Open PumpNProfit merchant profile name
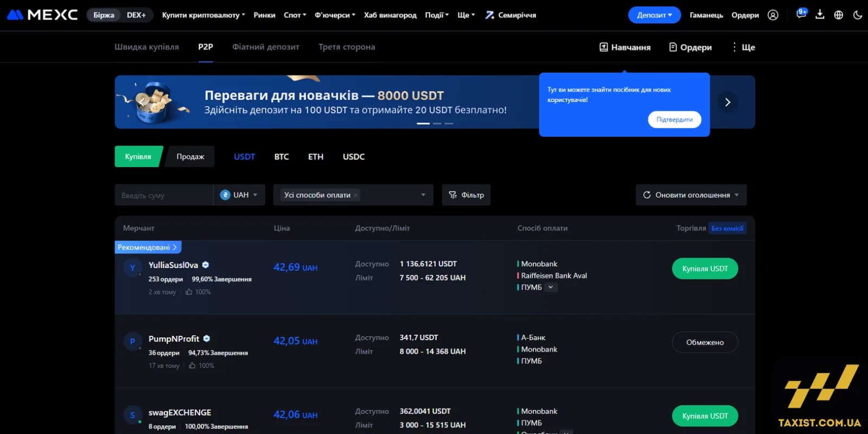 point(174,339)
